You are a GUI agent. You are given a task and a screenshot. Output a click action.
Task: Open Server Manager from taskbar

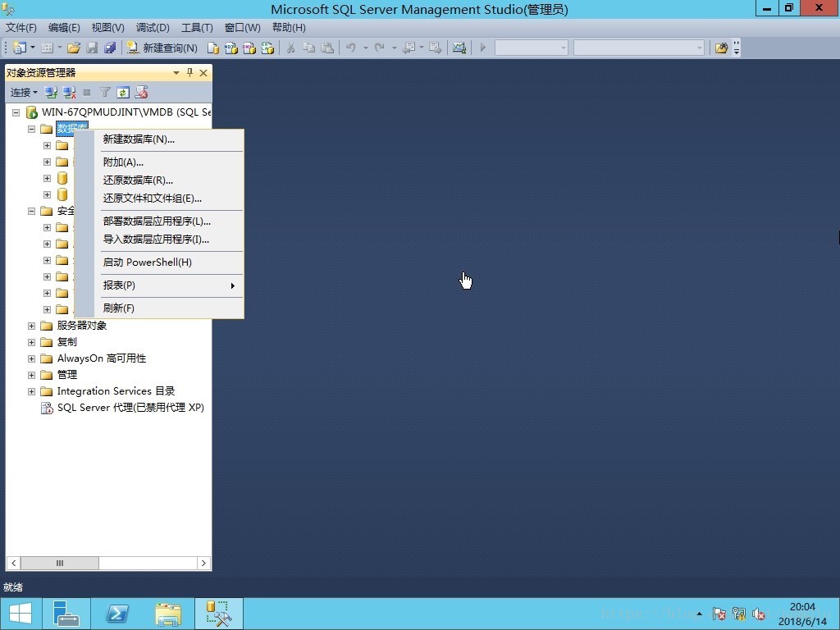coord(66,614)
